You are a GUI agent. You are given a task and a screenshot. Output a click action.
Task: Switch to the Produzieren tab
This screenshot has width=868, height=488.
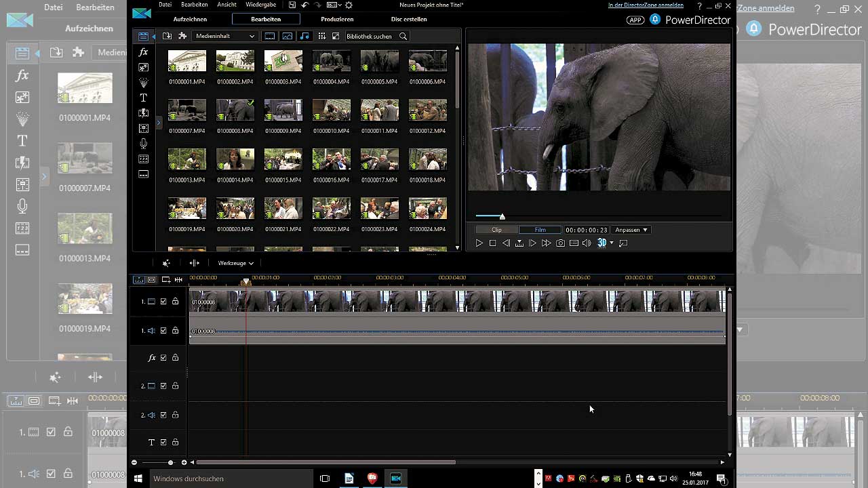337,19
